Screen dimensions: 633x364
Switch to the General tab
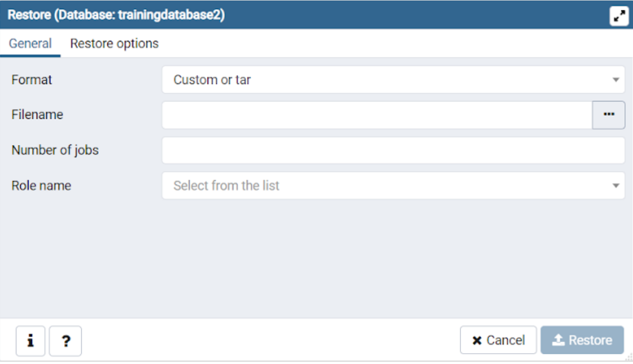tap(30, 44)
